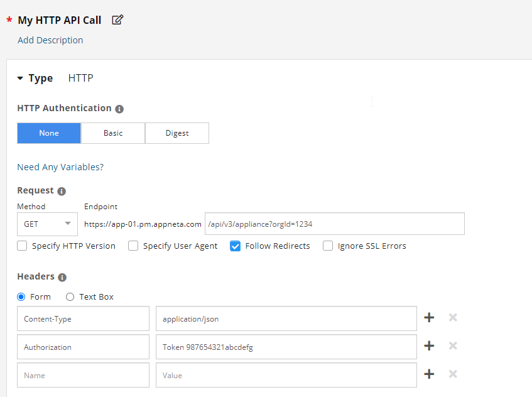Add a header after the Authorization row
This screenshot has height=397, width=532.
[x=429, y=346]
